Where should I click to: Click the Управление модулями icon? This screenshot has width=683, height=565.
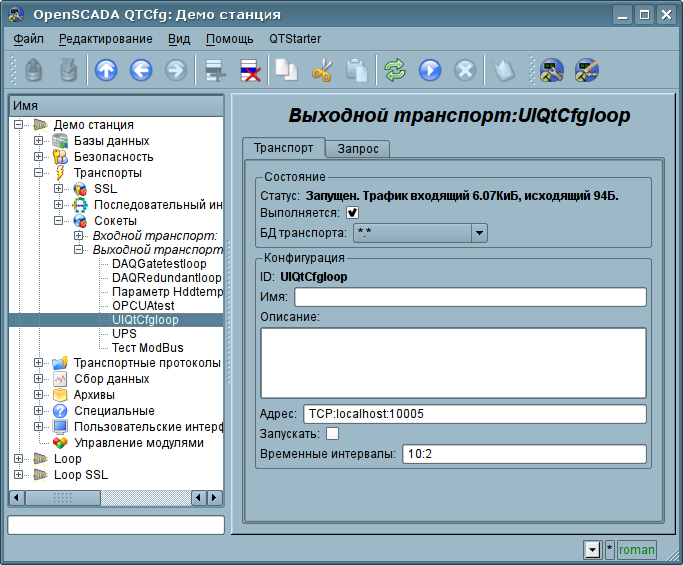click(x=60, y=443)
